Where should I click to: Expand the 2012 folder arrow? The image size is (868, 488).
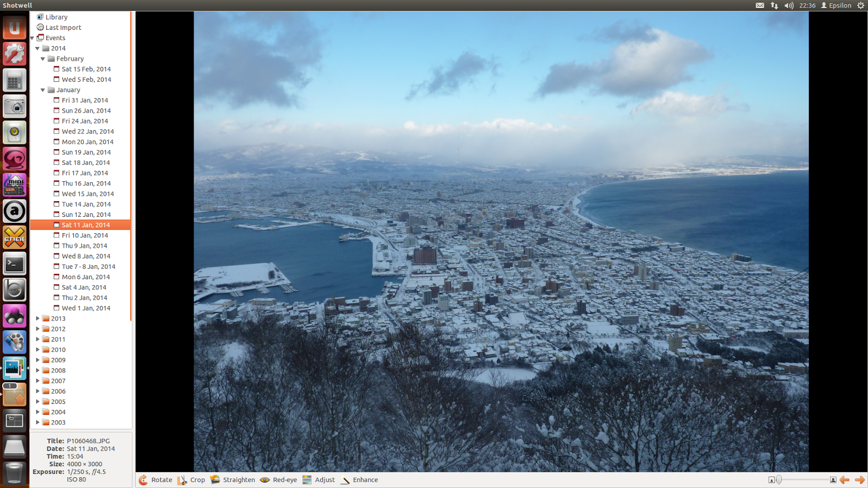click(37, 329)
